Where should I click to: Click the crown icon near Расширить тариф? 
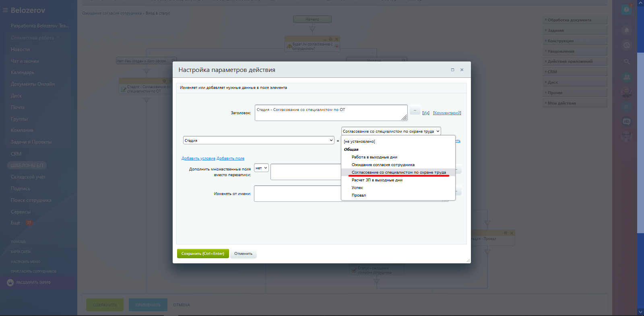coord(10,283)
